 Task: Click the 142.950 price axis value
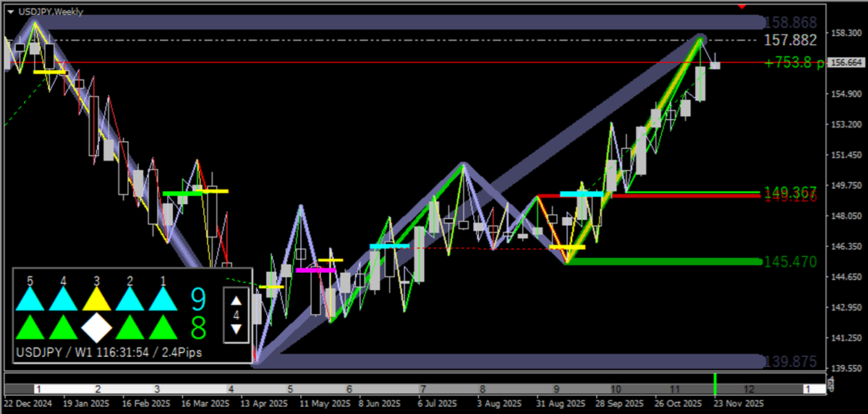tap(848, 307)
